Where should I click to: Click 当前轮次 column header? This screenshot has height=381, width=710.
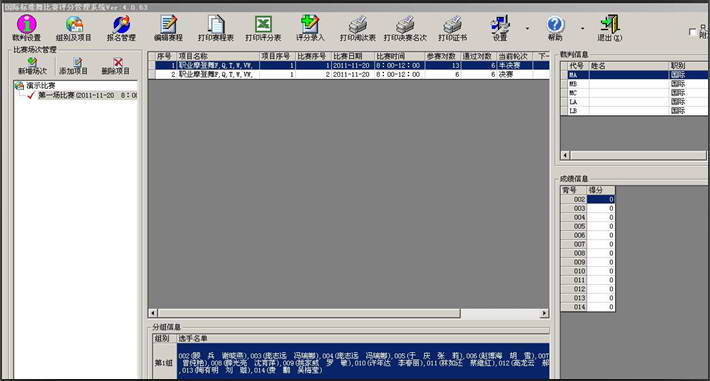coord(515,56)
